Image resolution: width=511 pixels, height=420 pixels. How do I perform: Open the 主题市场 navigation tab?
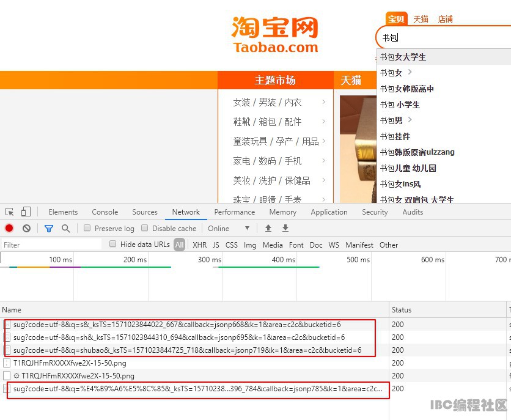[x=276, y=80]
